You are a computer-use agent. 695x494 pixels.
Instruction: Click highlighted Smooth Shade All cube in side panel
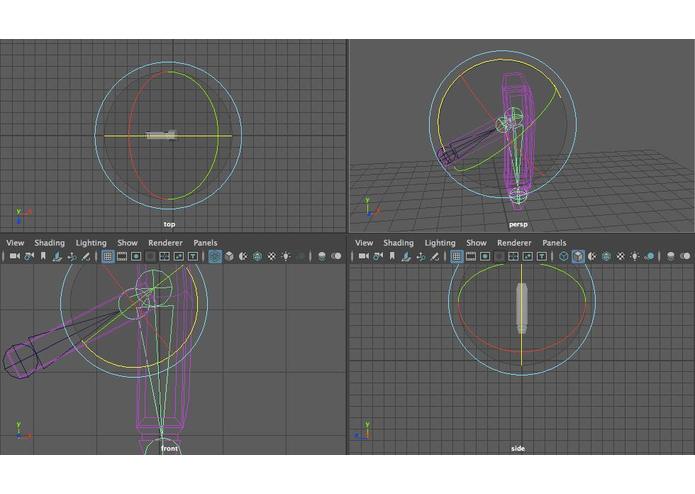coord(578,256)
